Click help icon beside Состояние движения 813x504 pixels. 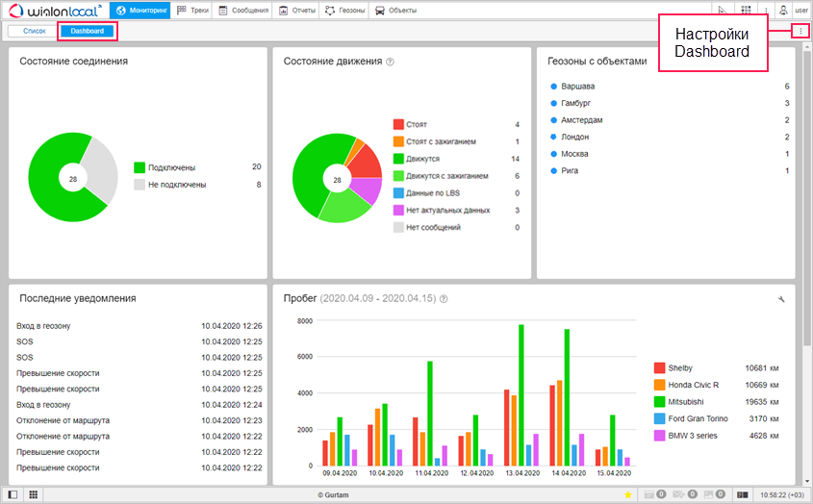(391, 62)
